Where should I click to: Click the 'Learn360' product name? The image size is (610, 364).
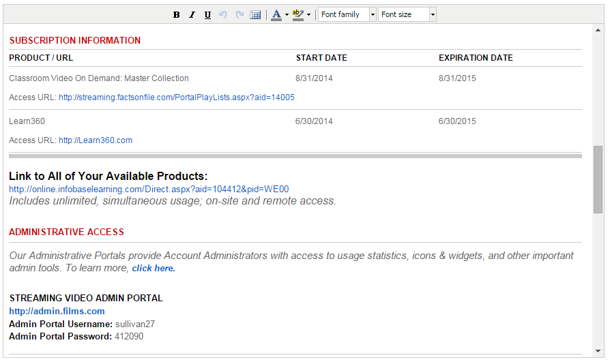(x=27, y=121)
